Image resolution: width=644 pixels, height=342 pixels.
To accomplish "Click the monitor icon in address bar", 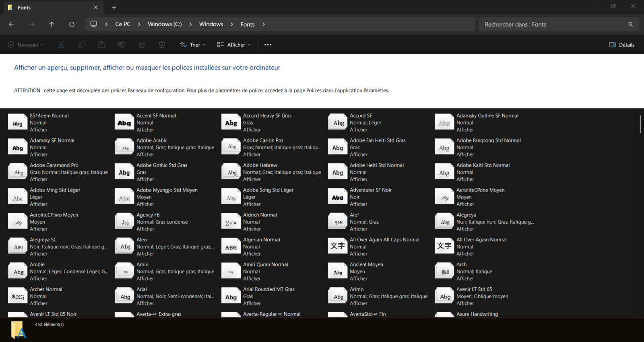I will point(93,24).
